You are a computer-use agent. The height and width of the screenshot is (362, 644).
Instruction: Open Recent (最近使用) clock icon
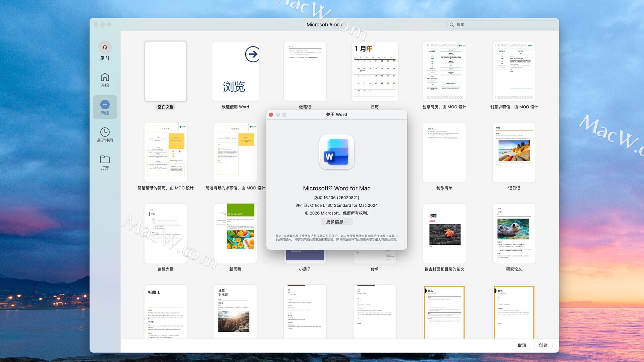105,132
